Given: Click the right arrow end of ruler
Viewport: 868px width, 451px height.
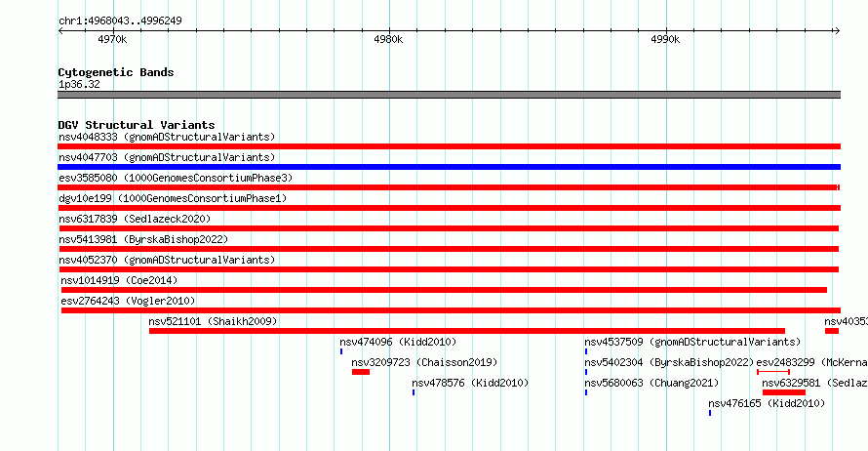Looking at the screenshot, I should [x=837, y=31].
